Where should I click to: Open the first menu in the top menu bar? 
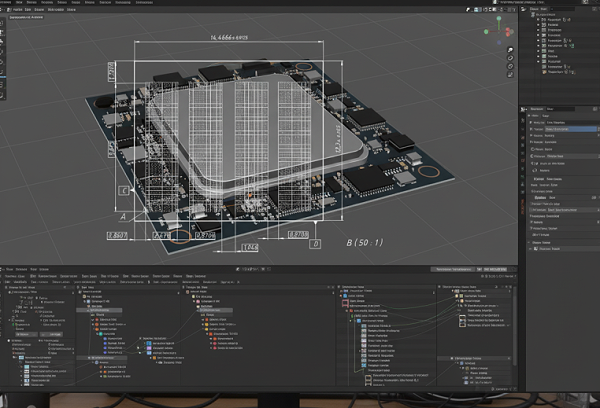pyautogui.click(x=6, y=2)
